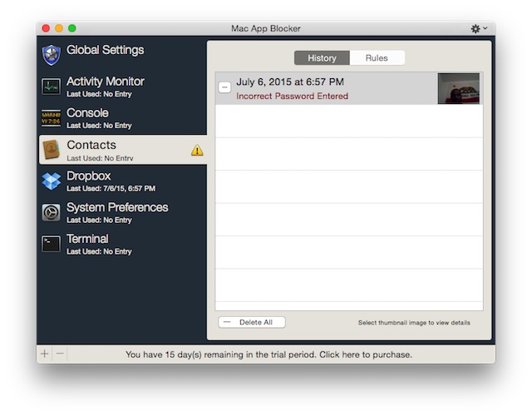Click the Global Settings shield icon
This screenshot has width=532, height=416.
(52, 54)
